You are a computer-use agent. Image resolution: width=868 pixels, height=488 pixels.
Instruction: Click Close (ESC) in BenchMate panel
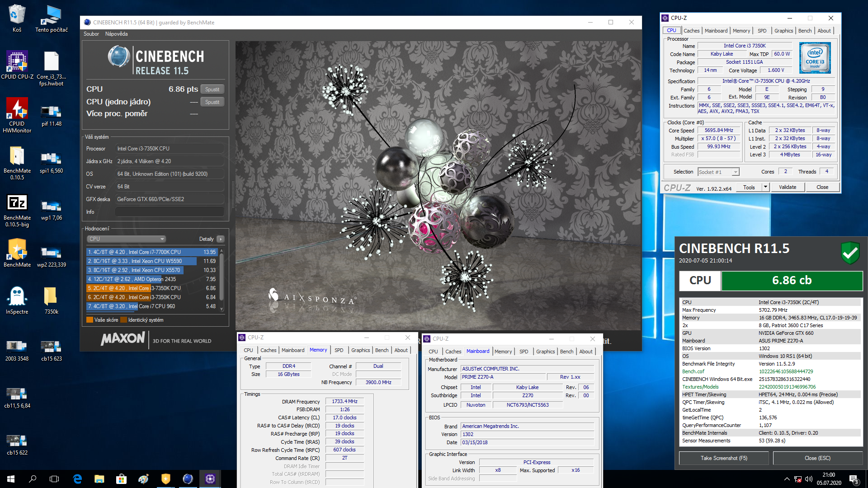[817, 458]
